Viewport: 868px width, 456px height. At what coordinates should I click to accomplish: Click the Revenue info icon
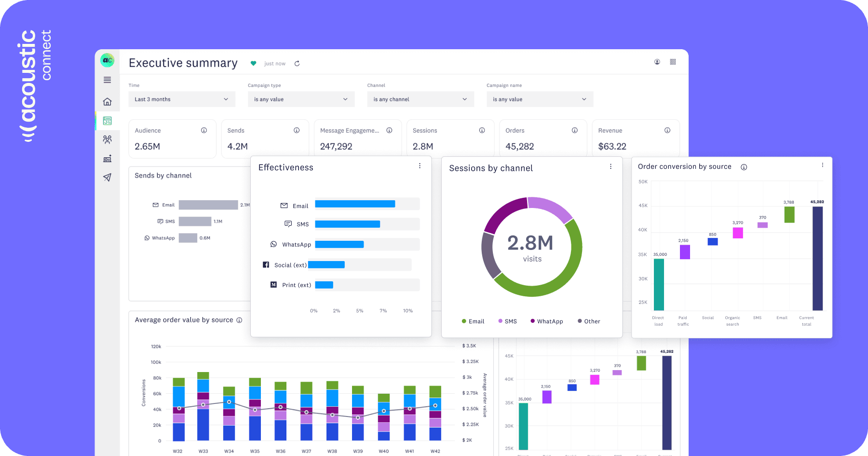pyautogui.click(x=667, y=130)
